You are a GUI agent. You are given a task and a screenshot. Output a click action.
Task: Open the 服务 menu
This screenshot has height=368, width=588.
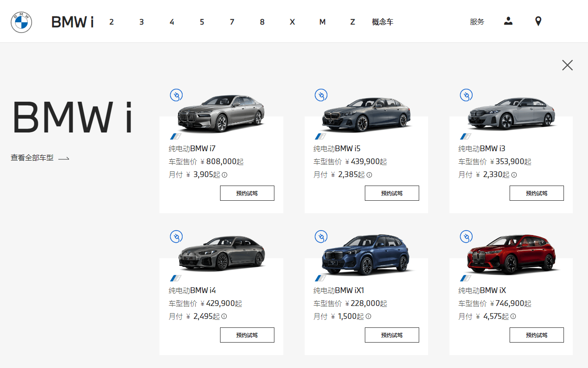click(477, 22)
